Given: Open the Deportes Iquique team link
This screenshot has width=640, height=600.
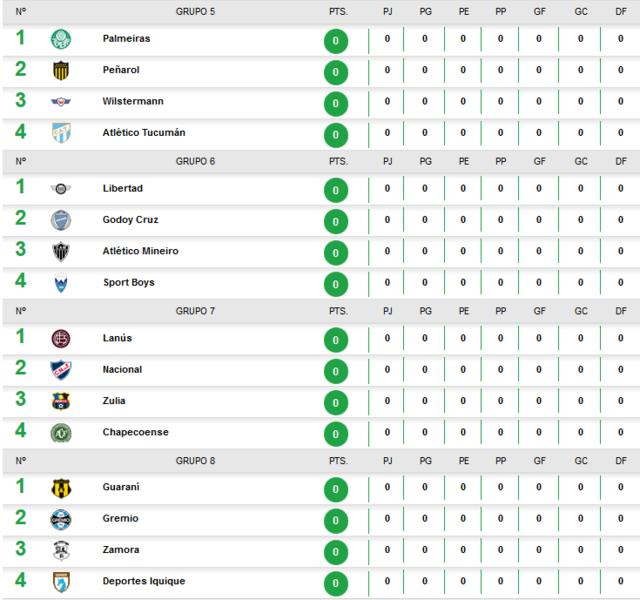Looking at the screenshot, I should 144,581.
